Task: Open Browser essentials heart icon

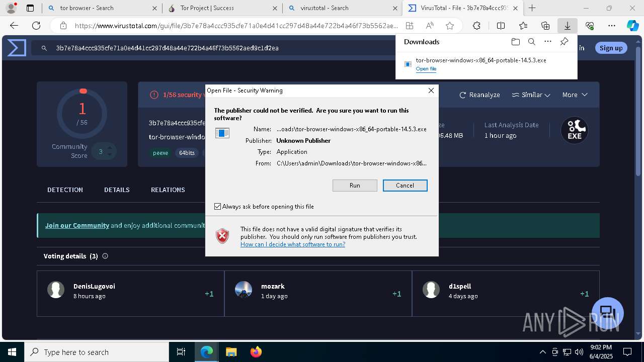Action: 590,26
